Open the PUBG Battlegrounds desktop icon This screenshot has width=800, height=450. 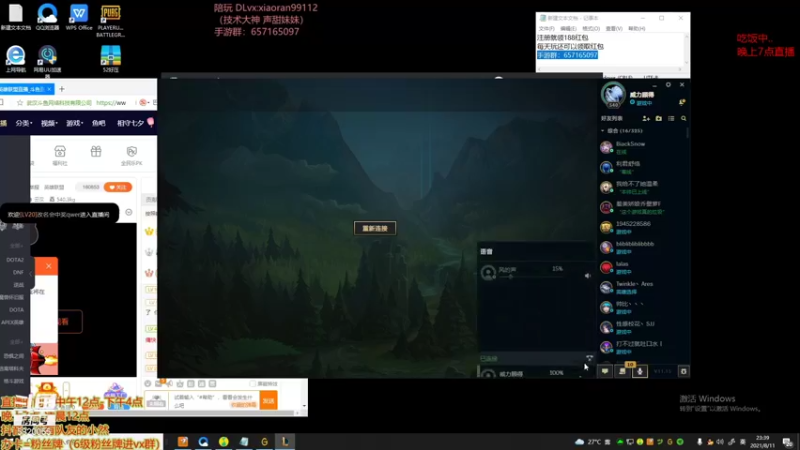(110, 21)
